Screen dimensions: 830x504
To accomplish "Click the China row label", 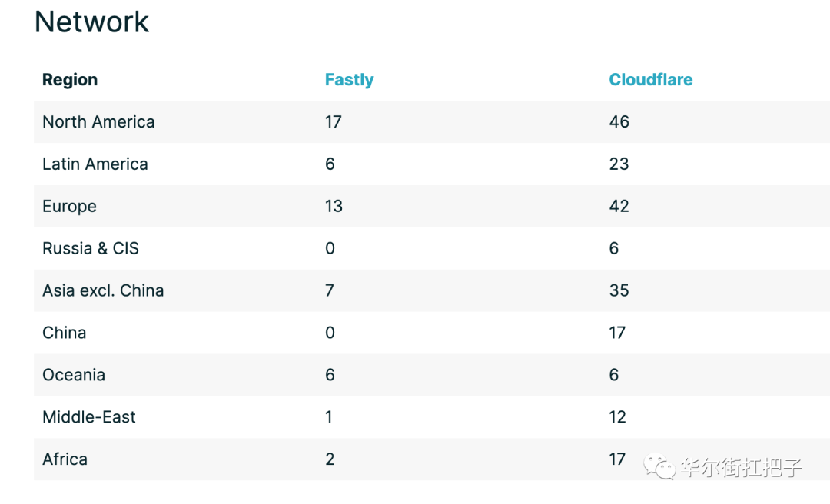I will (64, 333).
